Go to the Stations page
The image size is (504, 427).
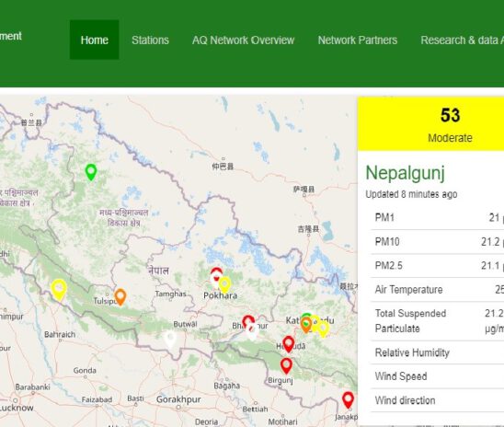tap(150, 40)
